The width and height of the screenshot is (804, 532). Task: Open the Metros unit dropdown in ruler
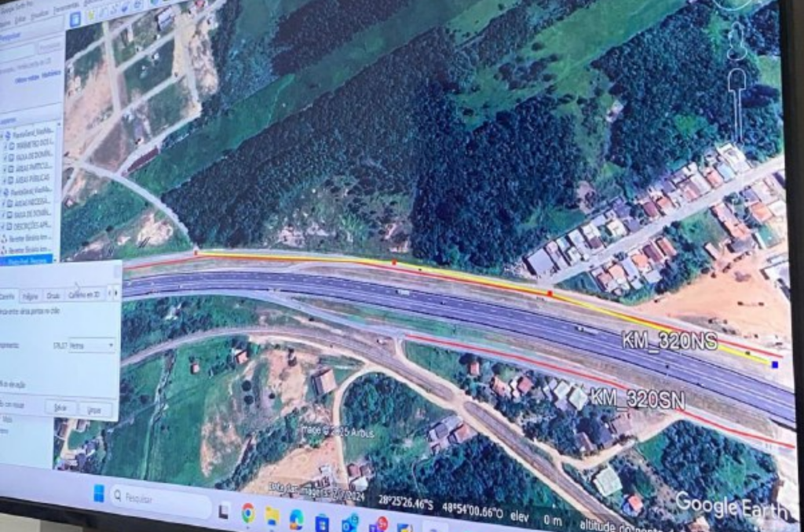(92, 345)
